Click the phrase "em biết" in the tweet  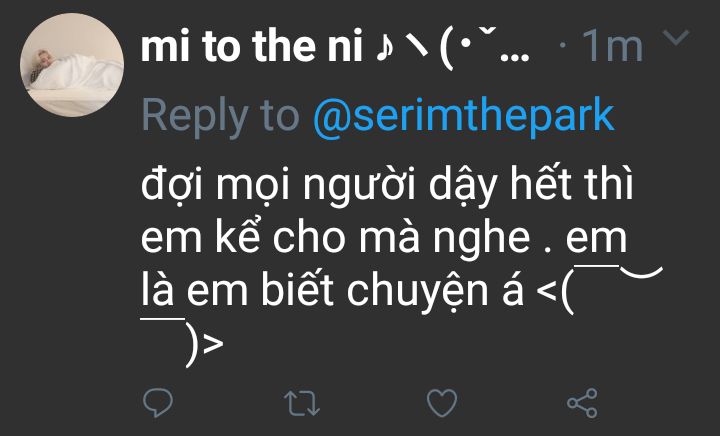click(252, 293)
